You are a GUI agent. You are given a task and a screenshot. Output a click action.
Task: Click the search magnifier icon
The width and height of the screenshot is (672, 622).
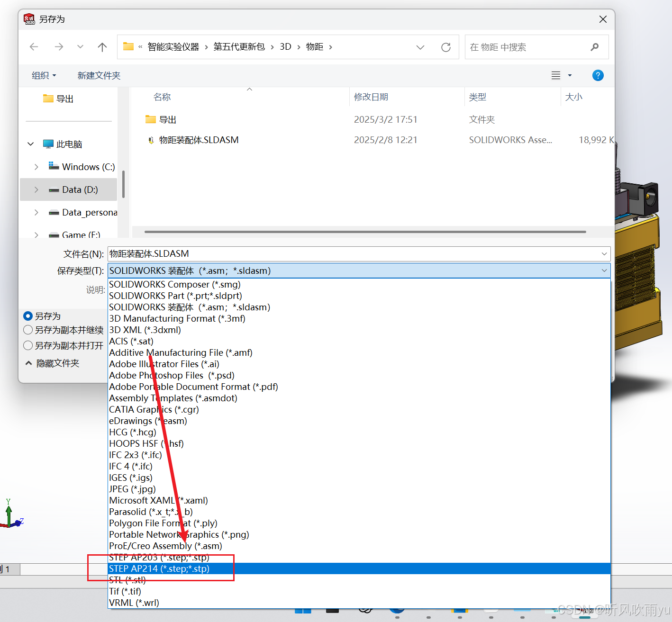(595, 47)
